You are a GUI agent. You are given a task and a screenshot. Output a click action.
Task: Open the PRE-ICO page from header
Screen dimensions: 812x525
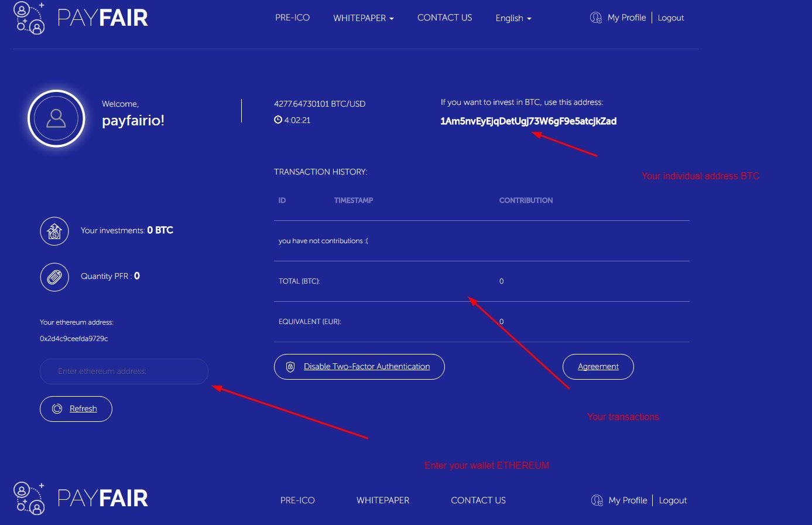tap(293, 18)
